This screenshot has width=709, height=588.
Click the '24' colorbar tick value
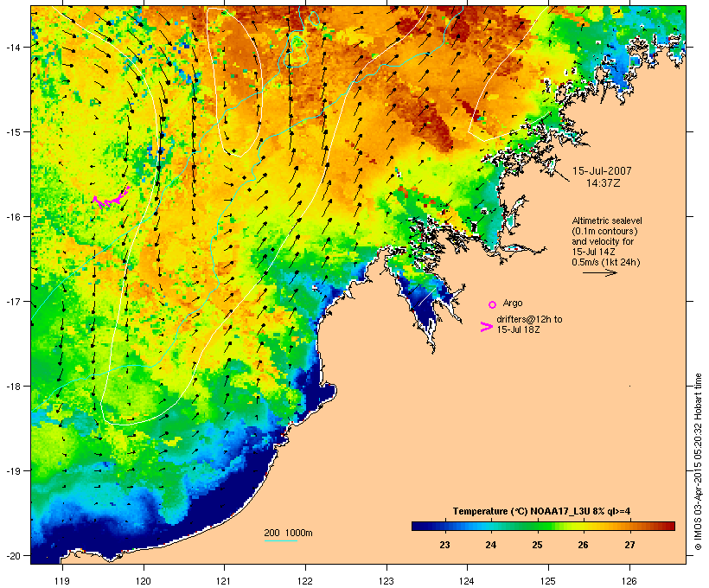pos(490,545)
